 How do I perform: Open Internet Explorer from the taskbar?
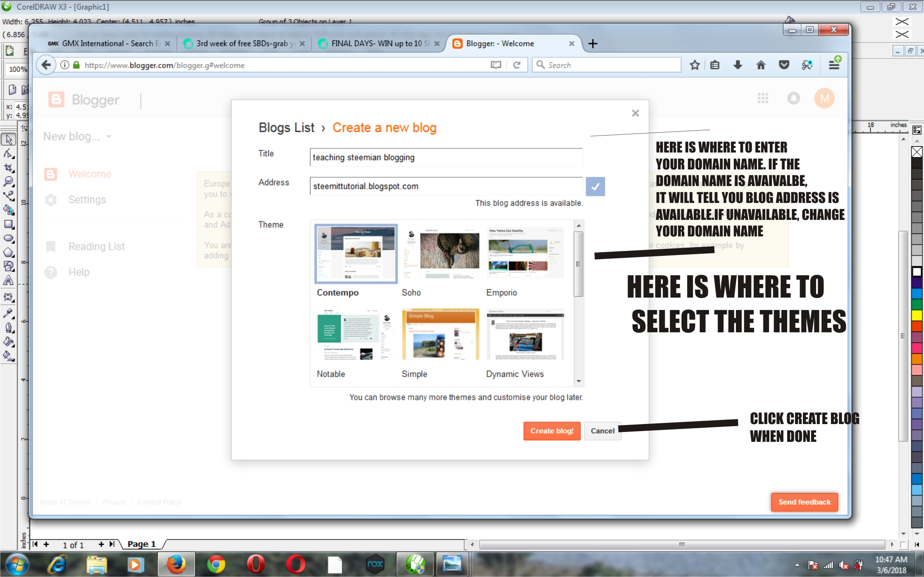point(57,565)
